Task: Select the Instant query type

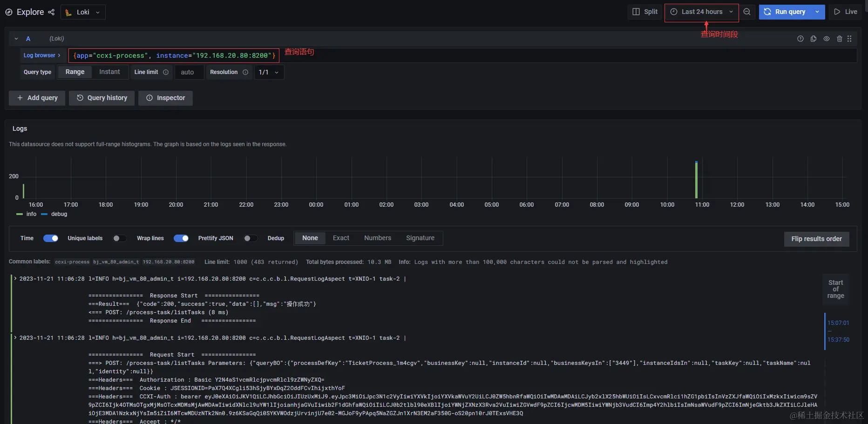Action: (109, 72)
